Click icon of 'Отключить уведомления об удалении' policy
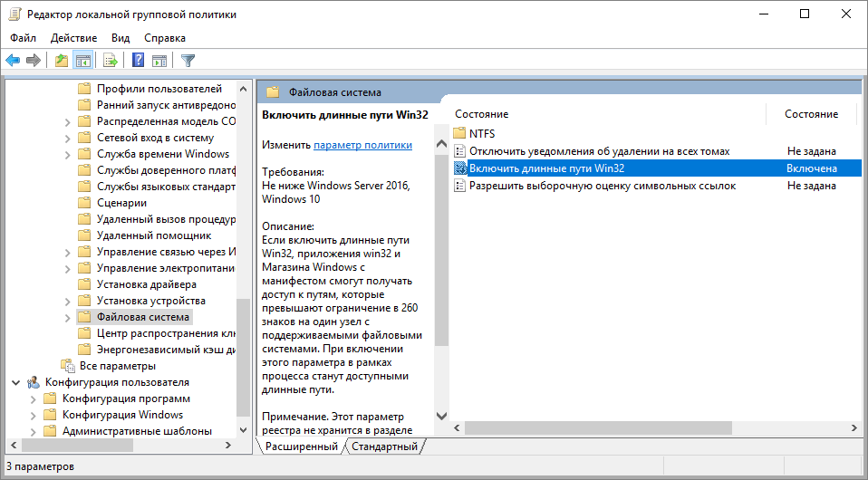 459,150
